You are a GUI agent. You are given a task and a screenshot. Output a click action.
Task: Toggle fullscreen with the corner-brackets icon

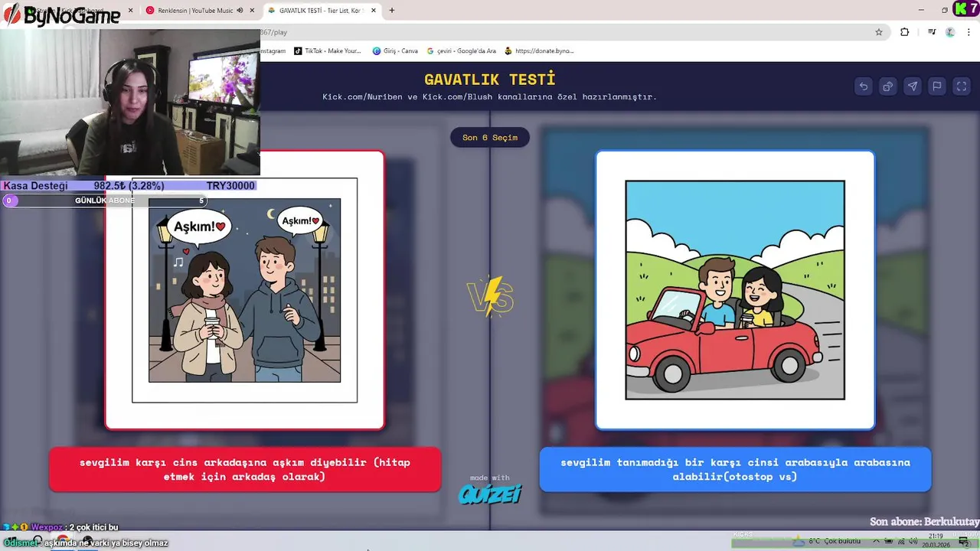coord(961,86)
